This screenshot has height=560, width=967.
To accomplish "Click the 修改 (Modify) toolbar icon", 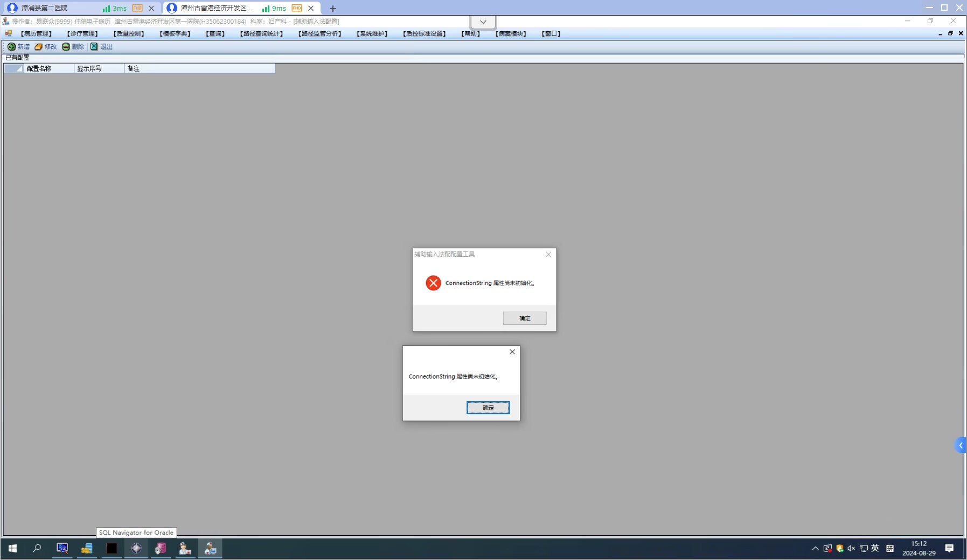I will [38, 47].
